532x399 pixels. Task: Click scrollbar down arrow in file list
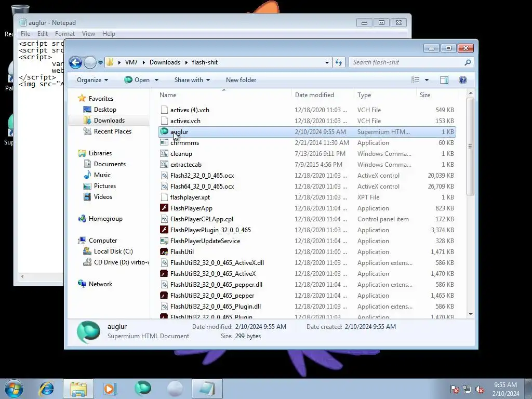tap(470, 314)
